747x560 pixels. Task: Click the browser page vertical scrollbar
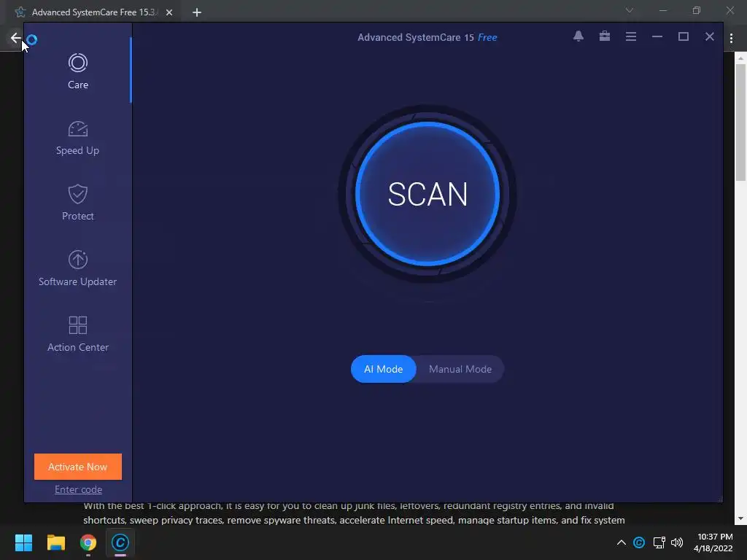coord(740,122)
